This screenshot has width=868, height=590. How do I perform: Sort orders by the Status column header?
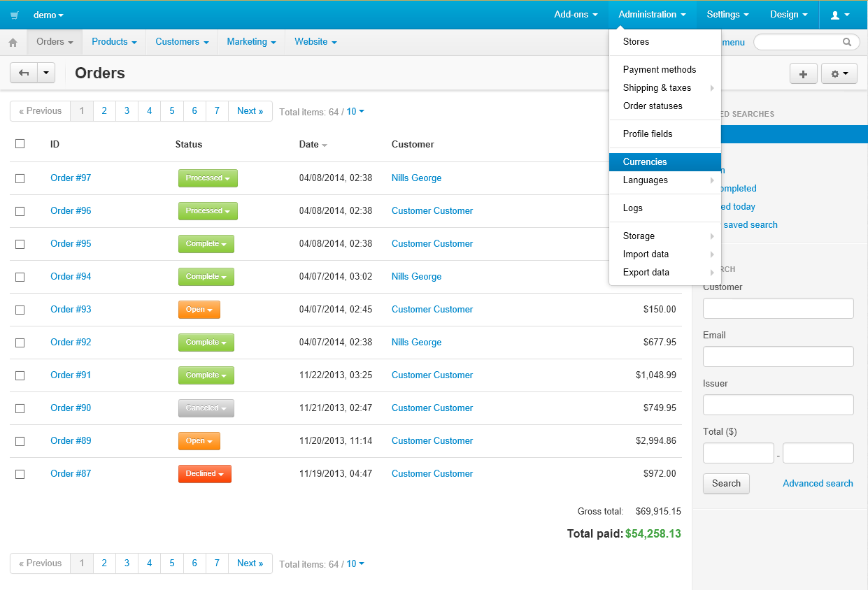(x=189, y=145)
